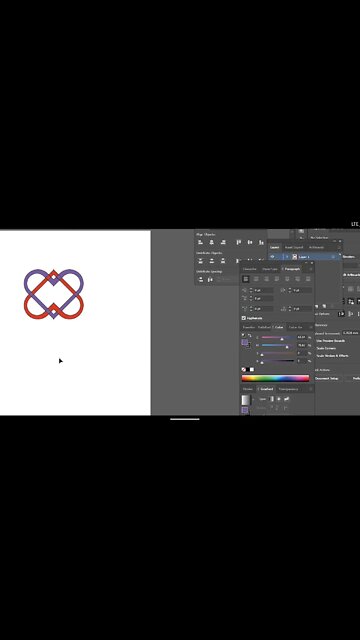The image size is (360, 640).
Task: Click the Cyan percentage value field
Action: click(x=302, y=337)
